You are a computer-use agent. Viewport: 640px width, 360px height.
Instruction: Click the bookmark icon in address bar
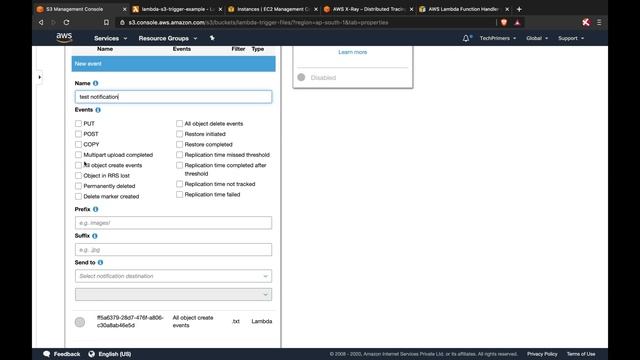click(x=106, y=22)
